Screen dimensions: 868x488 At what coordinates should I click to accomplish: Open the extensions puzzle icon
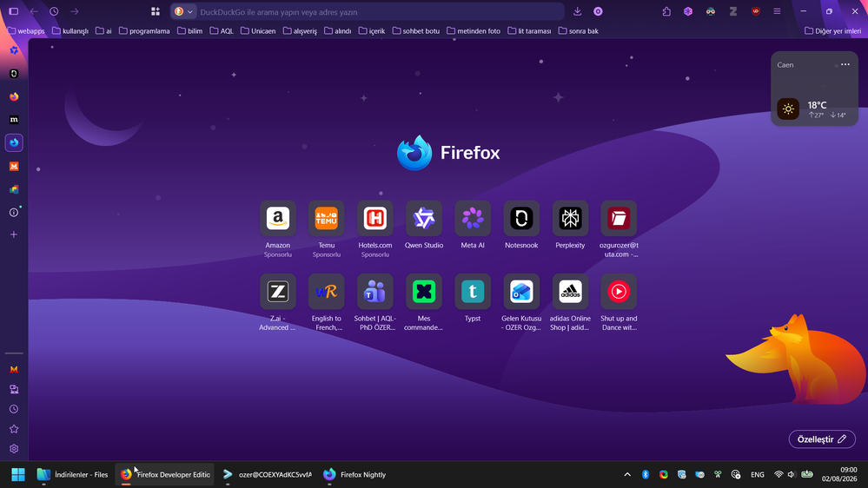pyautogui.click(x=666, y=11)
